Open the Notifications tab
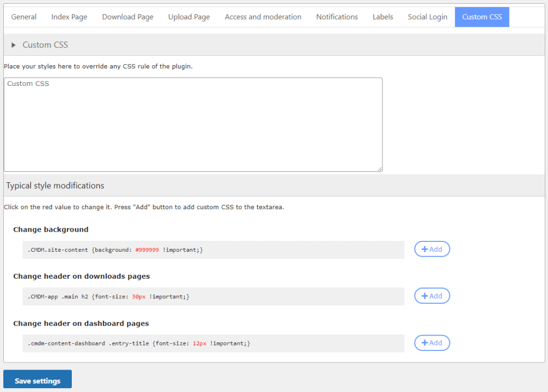Viewport: 548px width, 392px height. point(337,17)
